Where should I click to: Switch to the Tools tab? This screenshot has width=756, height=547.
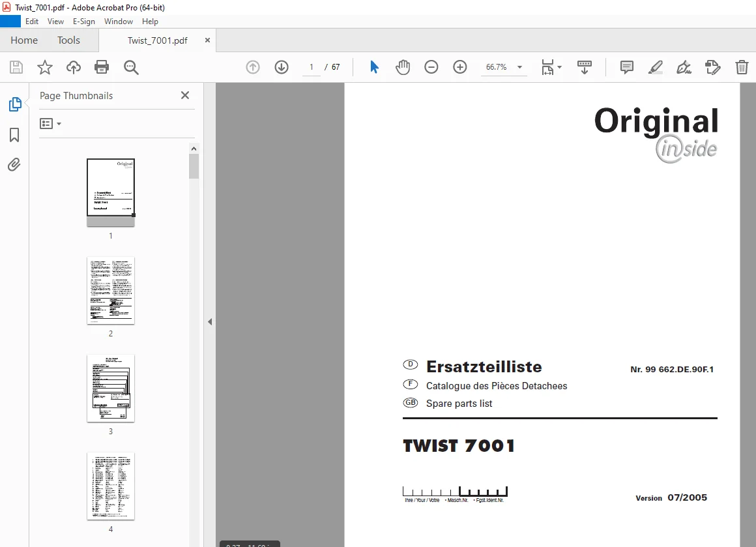pos(68,40)
